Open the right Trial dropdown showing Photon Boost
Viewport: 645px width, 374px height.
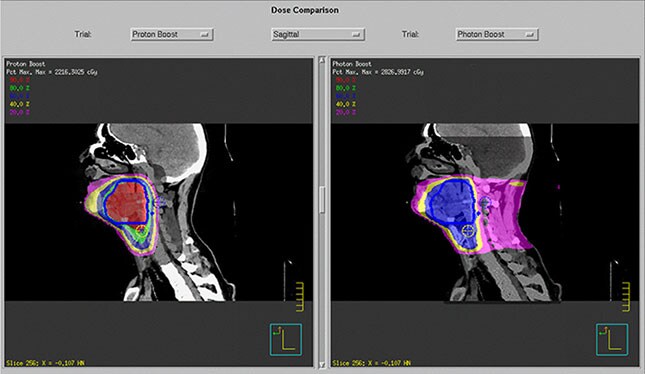(497, 34)
